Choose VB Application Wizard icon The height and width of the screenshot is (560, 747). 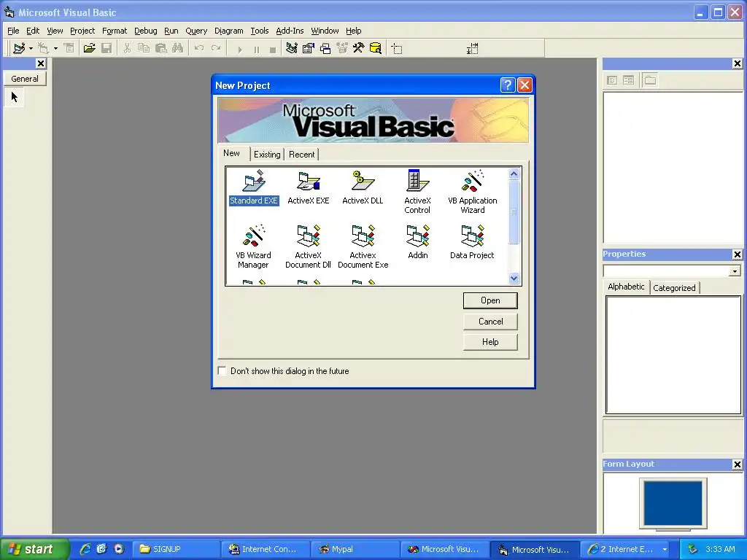pos(472,192)
